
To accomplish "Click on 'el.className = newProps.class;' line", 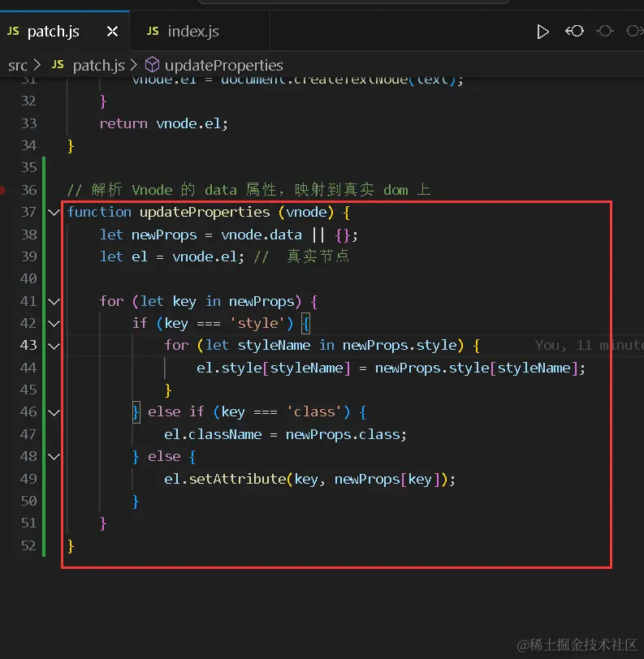I will point(285,434).
